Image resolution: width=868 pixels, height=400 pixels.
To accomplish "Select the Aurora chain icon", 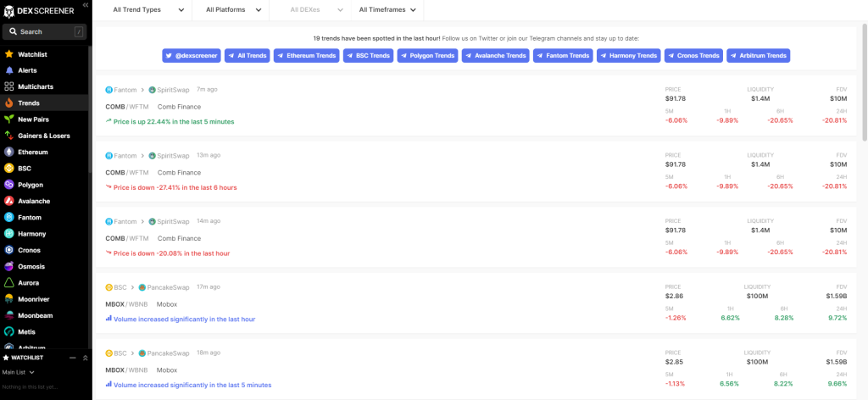I will coord(8,283).
